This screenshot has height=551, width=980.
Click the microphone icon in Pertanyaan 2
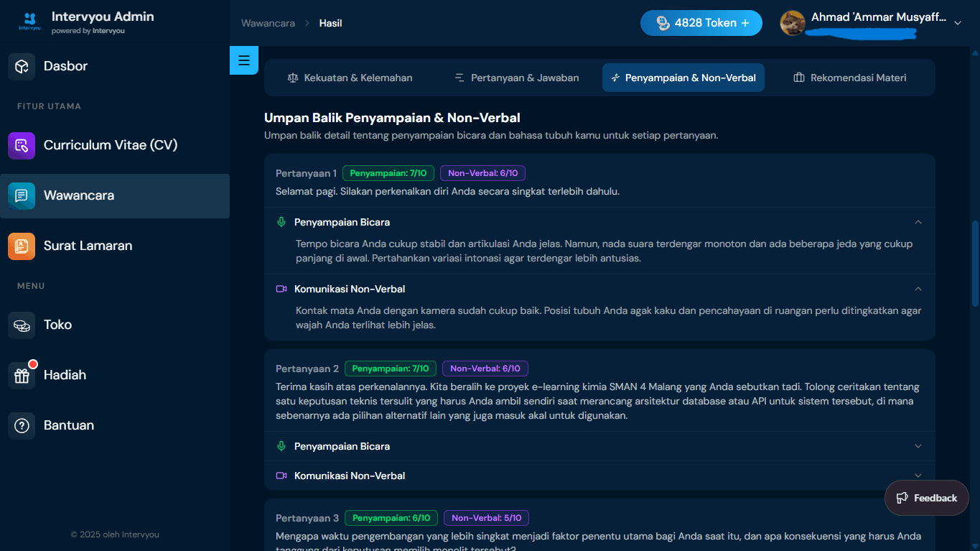pos(281,446)
